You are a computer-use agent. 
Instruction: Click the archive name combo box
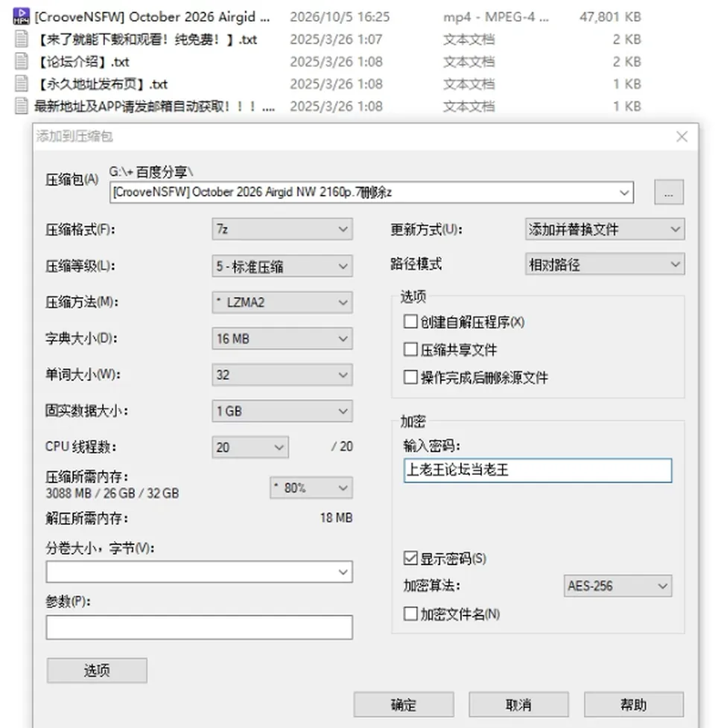tap(372, 192)
